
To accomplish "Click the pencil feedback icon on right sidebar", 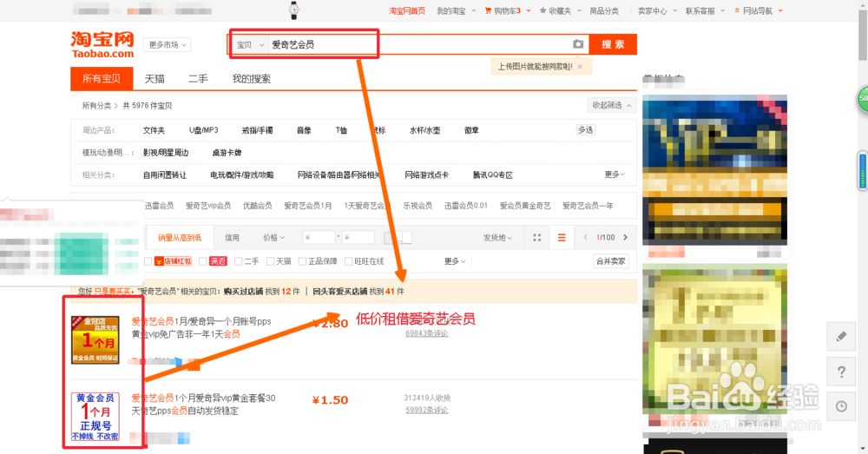I will (841, 336).
